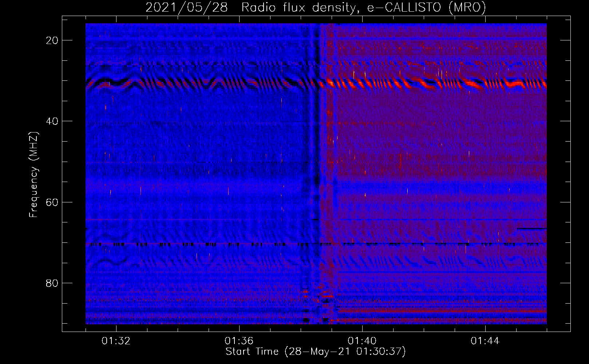Click the '01:36' time tick label
This screenshot has height=364, width=589.
[x=239, y=341]
